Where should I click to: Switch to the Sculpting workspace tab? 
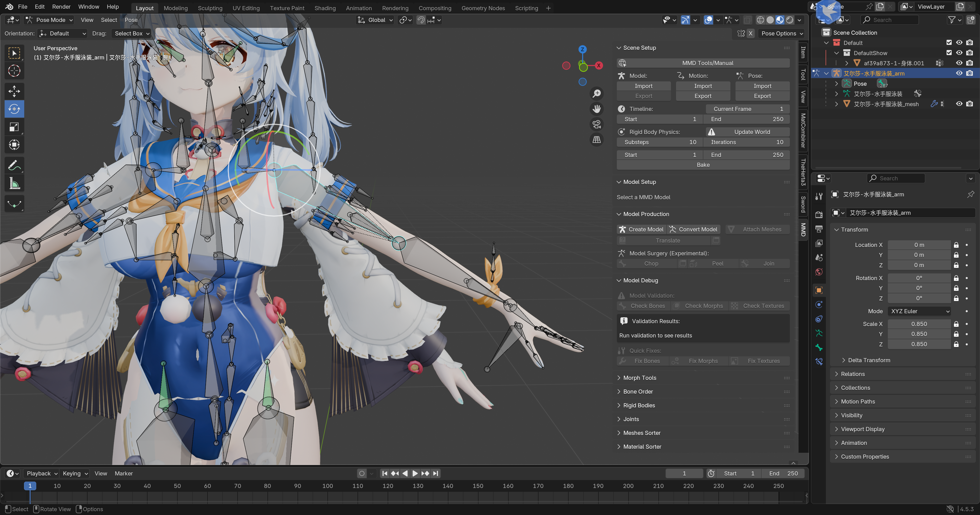[x=210, y=8]
